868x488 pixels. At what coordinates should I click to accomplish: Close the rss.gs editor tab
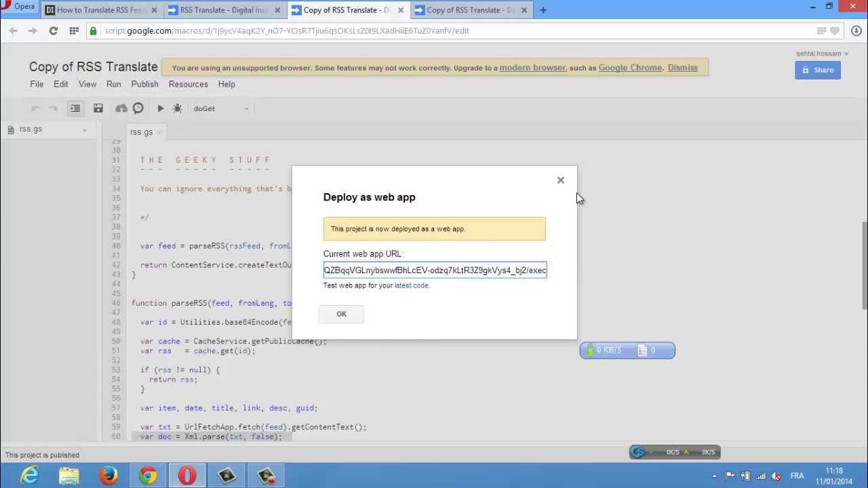pyautogui.click(x=159, y=132)
